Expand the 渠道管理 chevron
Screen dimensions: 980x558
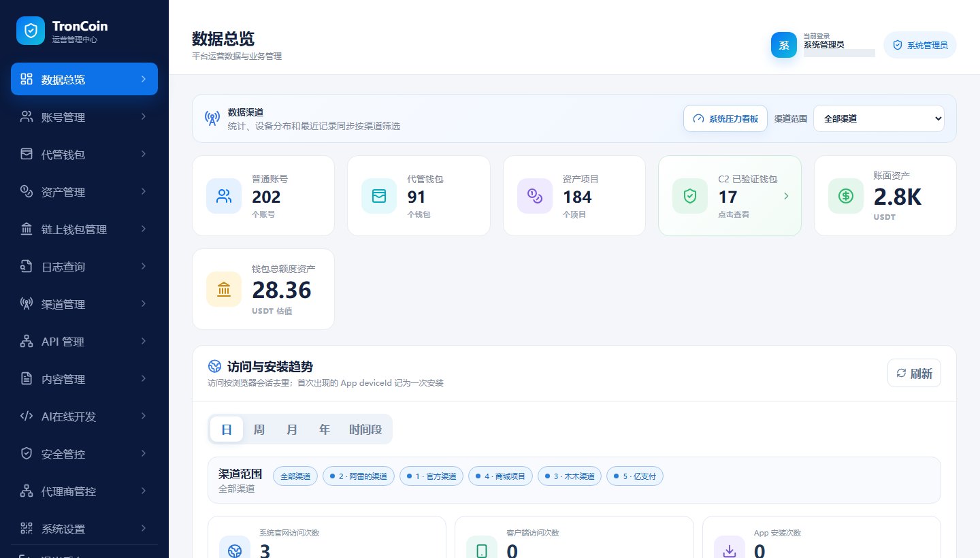144,303
